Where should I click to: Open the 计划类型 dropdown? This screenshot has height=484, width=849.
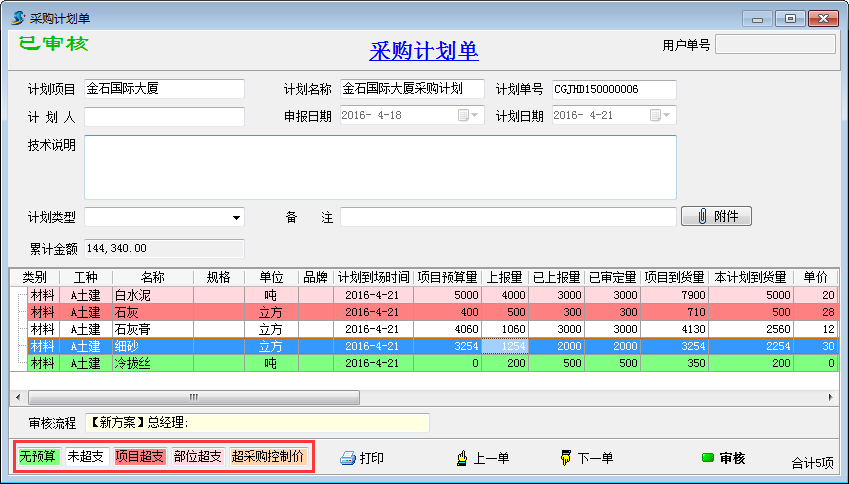(237, 217)
